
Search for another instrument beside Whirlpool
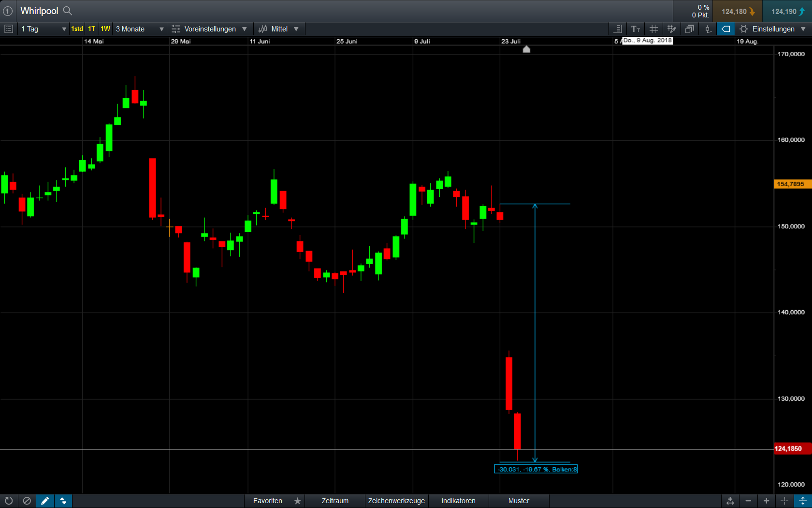tap(68, 11)
